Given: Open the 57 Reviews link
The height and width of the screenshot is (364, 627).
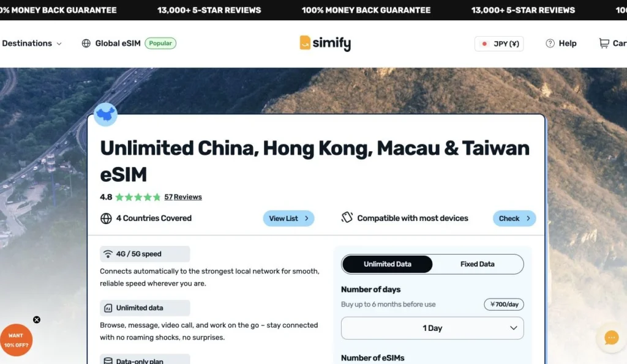Looking at the screenshot, I should tap(182, 197).
